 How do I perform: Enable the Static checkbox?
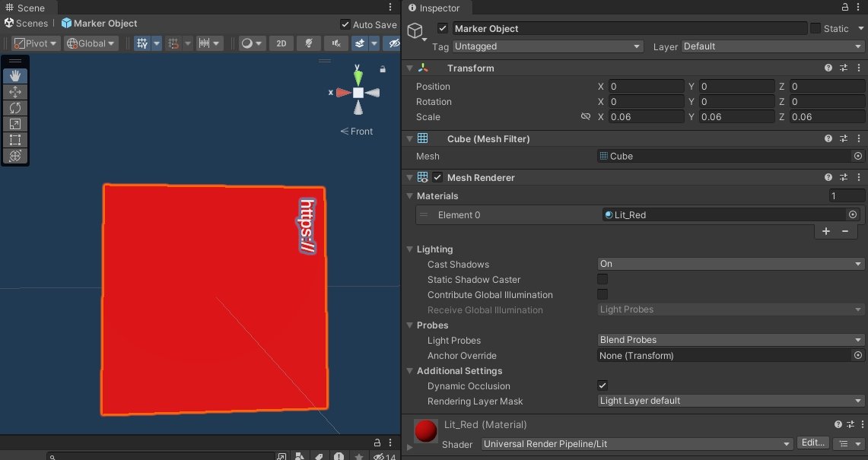pos(816,28)
